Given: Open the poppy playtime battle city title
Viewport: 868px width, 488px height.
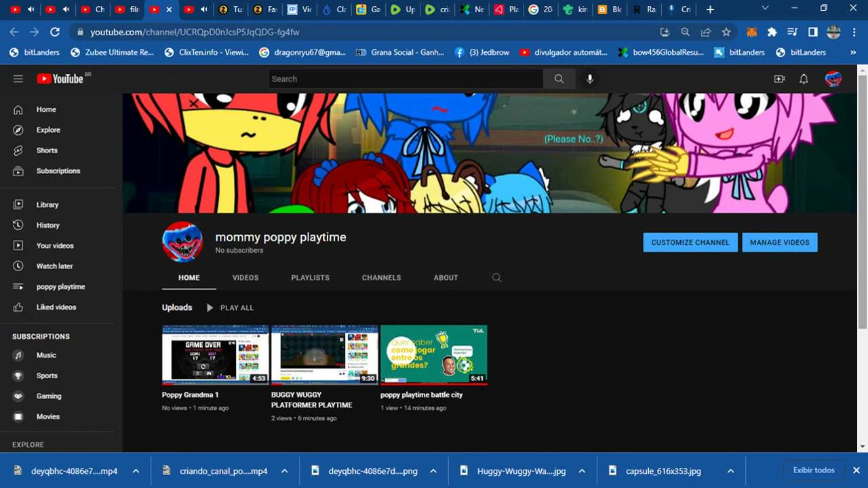Looking at the screenshot, I should (x=422, y=395).
